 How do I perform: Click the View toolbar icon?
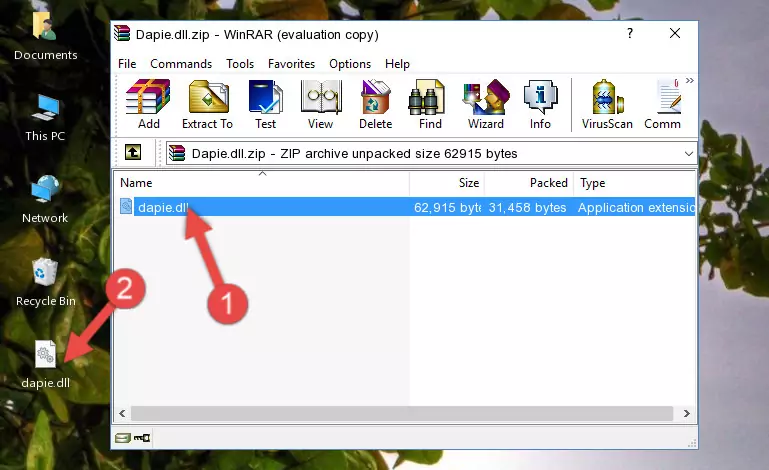(321, 104)
